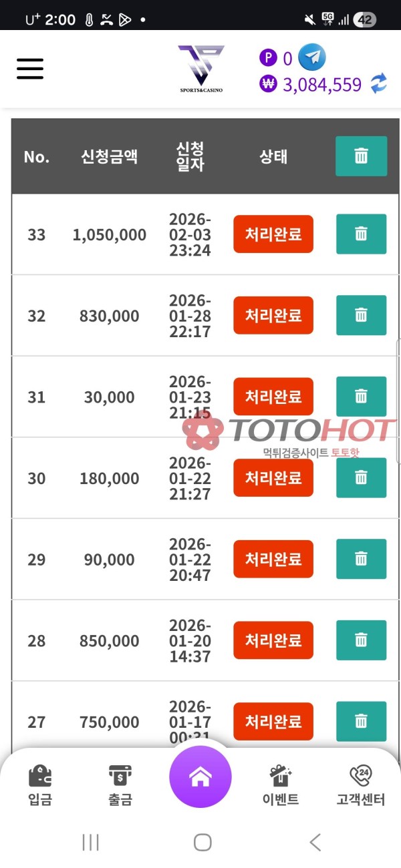Image resolution: width=401 pixels, height=868 pixels.
Task: Open the 출금 withdrawal tab
Action: pos(120,785)
